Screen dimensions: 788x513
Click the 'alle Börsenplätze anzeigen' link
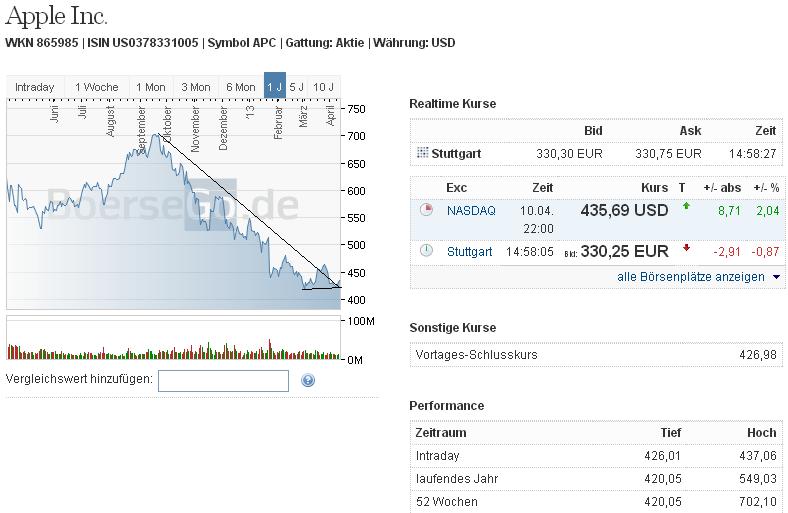690,277
